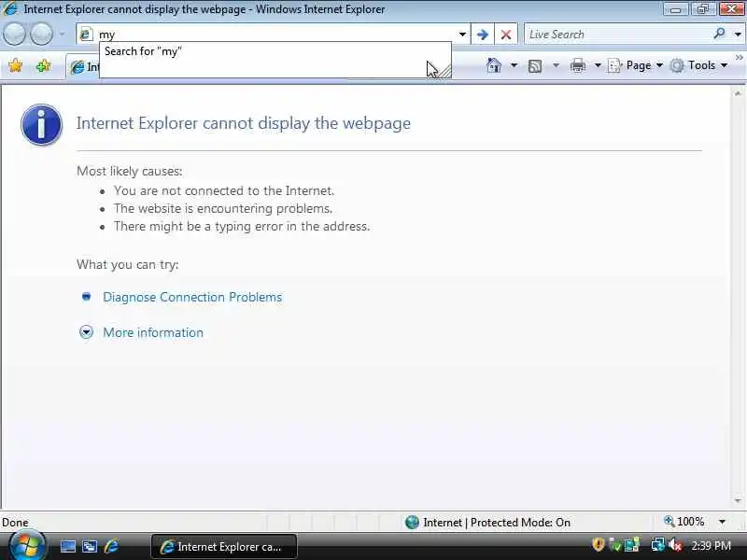747x560 pixels.
Task: Click Show Desktop quick launch icon
Action: (67, 546)
